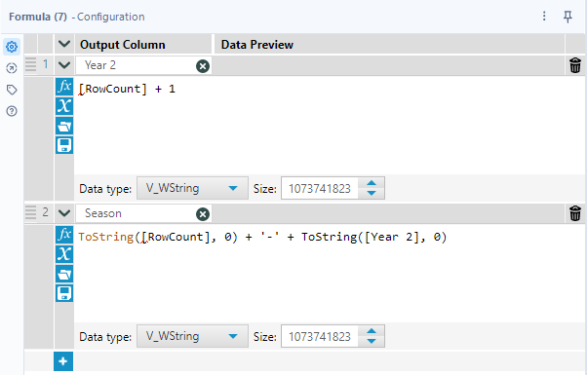Image resolution: width=588 pixels, height=375 pixels.
Task: Increase Size value for Year 2
Action: pos(372,183)
